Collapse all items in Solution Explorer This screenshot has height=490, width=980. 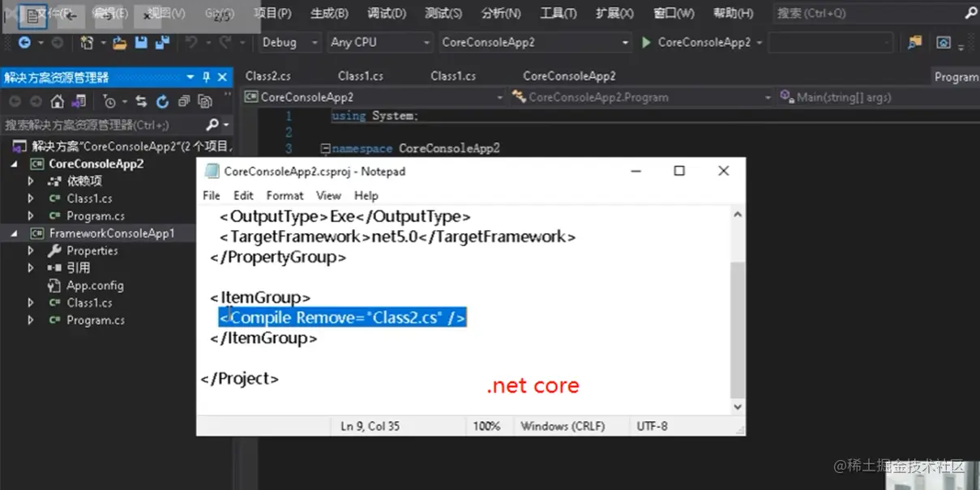184,101
